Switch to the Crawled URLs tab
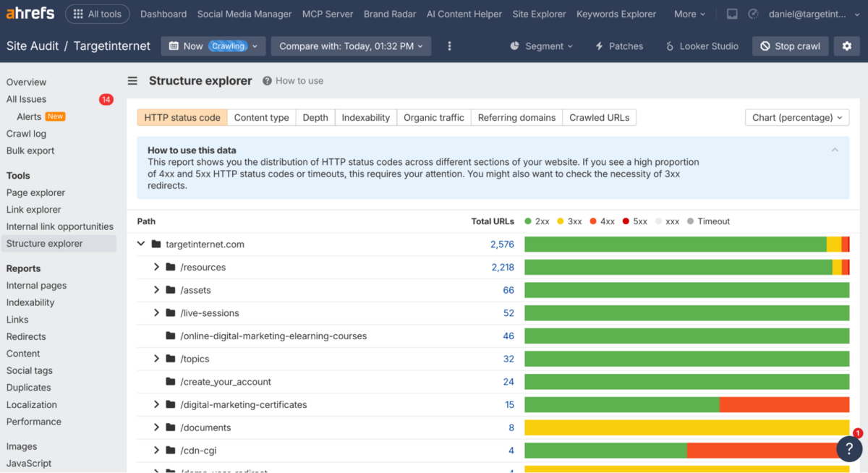The height and width of the screenshot is (473, 868). coord(600,117)
